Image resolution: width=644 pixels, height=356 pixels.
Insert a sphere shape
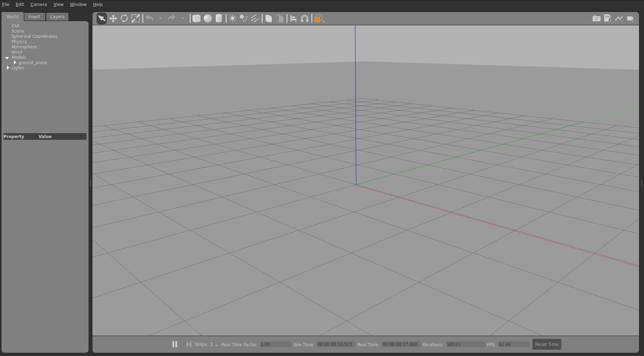pyautogui.click(x=208, y=19)
